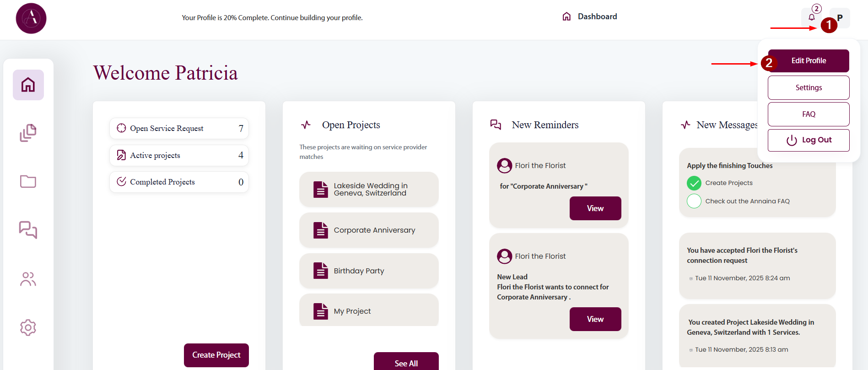Open the settings gear sidebar icon
This screenshot has height=370, width=868.
coord(28,327)
